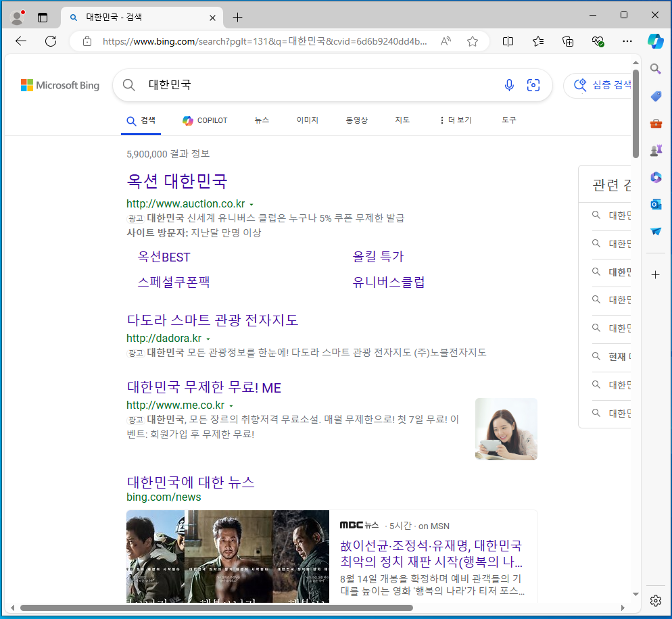Open Drop paper plane sidebar icon
Viewport: 672px width, 619px height.
pyautogui.click(x=656, y=231)
